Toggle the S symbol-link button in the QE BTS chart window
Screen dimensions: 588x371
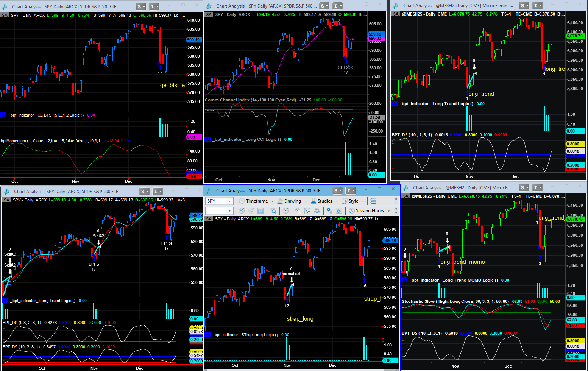tap(139, 6)
